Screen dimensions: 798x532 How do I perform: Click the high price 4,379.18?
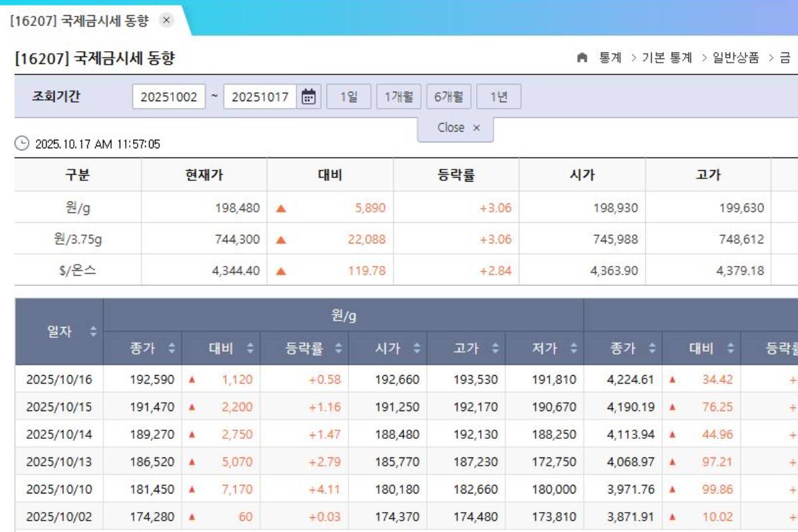740,271
